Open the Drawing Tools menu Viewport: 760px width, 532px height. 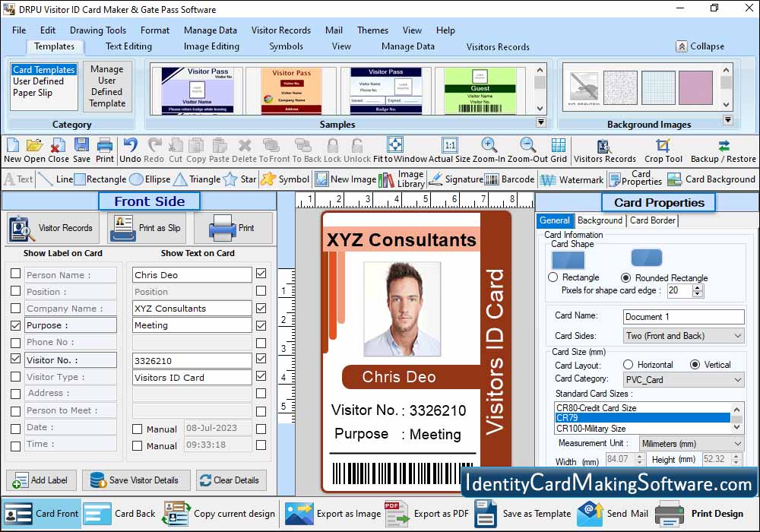pyautogui.click(x=98, y=30)
